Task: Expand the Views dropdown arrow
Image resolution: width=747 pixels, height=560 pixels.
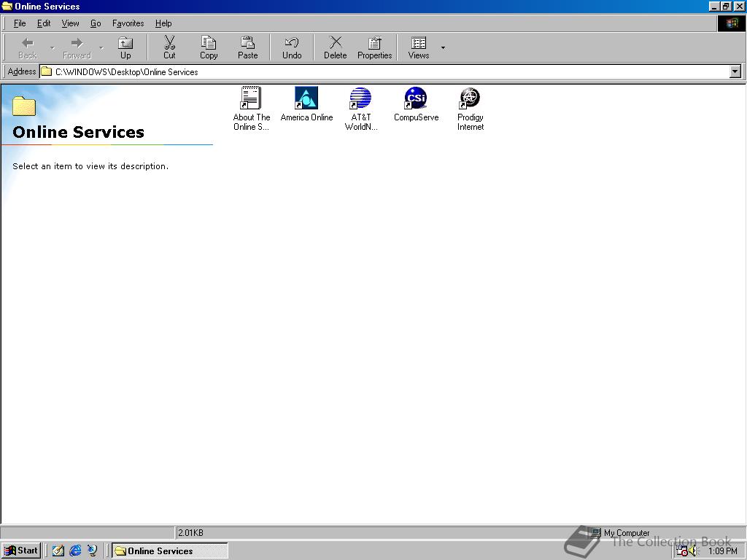Action: [443, 47]
